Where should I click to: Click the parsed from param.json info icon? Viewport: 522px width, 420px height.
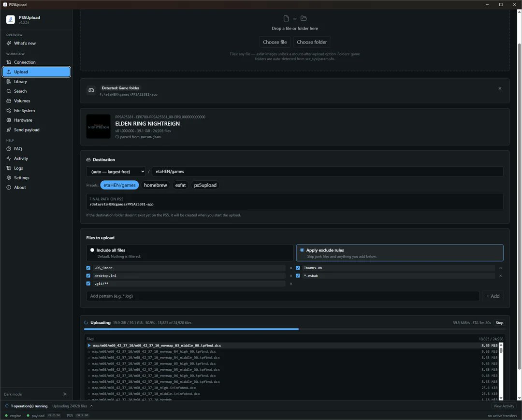tap(117, 137)
